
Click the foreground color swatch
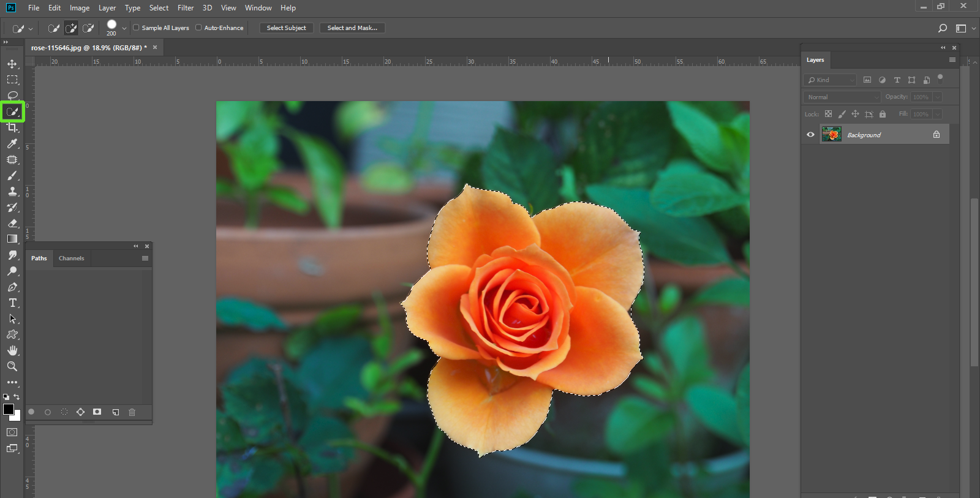(x=8, y=409)
